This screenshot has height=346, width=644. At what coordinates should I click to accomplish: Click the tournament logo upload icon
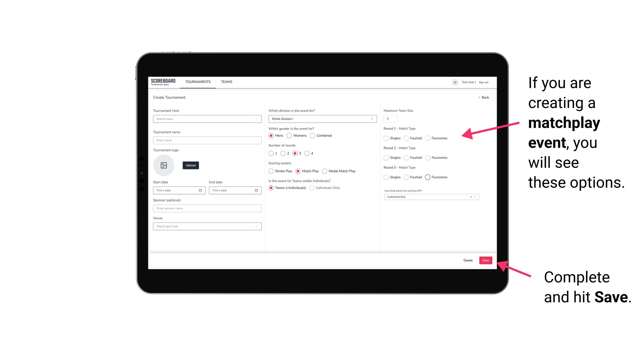point(164,165)
